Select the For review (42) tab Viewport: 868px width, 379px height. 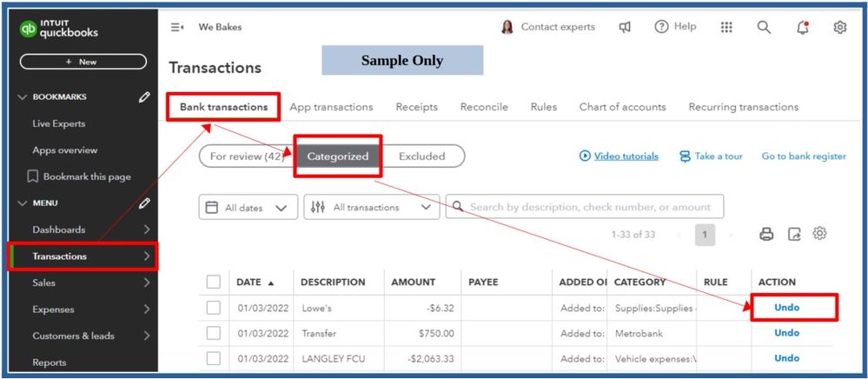(247, 156)
